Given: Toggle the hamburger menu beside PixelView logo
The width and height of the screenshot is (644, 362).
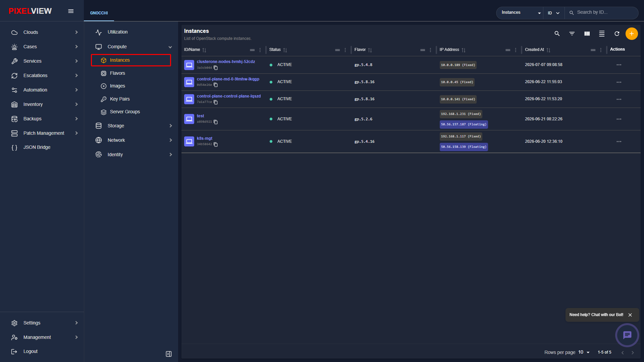Looking at the screenshot, I should [x=71, y=11].
